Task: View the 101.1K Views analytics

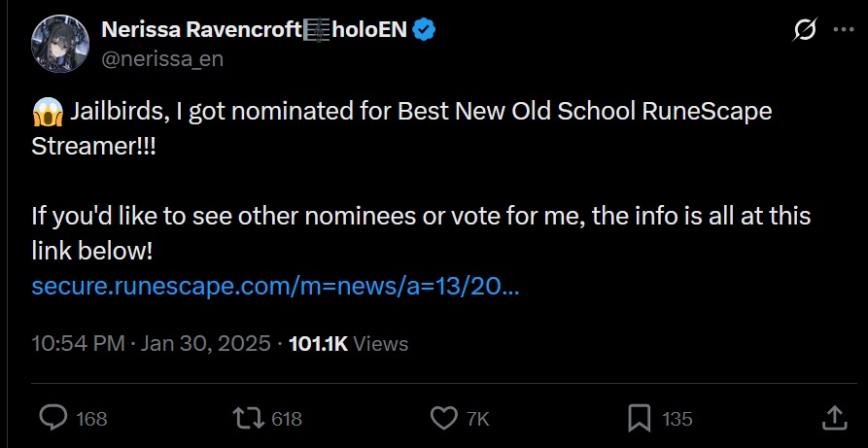Action: 348,343
